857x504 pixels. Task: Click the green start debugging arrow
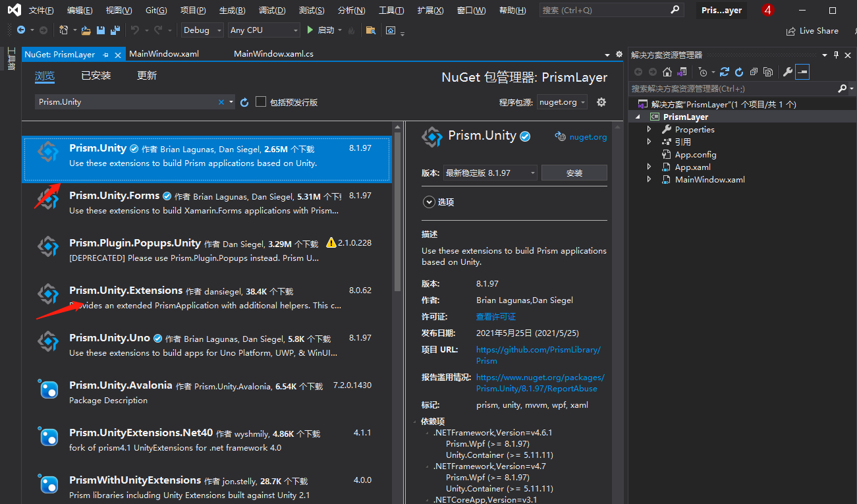coord(310,30)
